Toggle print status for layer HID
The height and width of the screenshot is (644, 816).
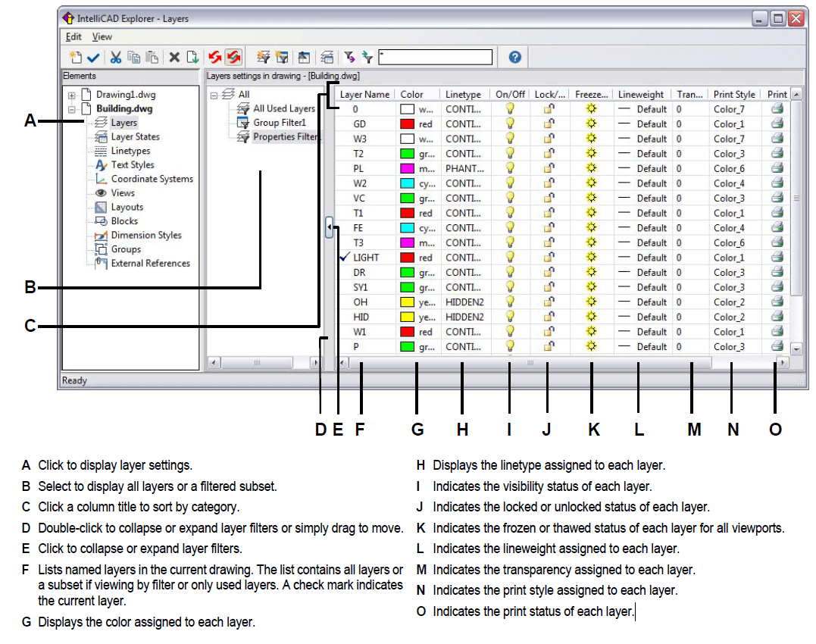pyautogui.click(x=777, y=316)
